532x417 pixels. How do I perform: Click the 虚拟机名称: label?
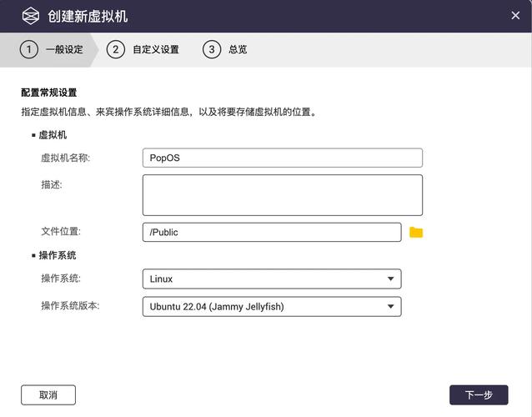coord(66,158)
